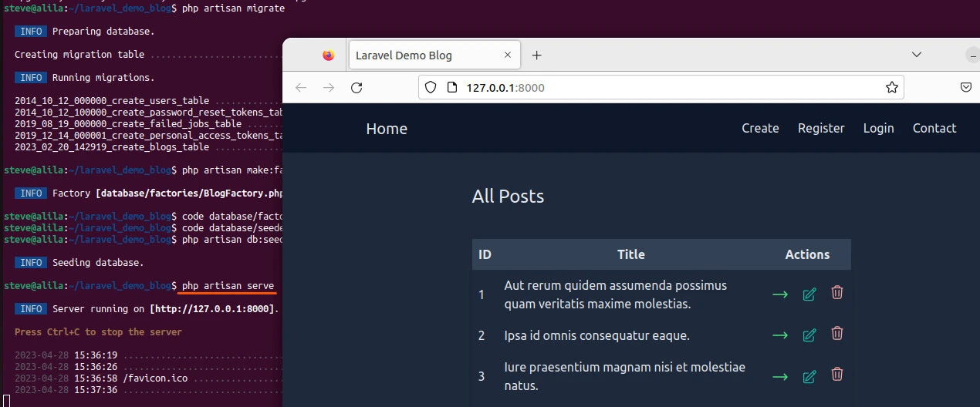Click the Title column header
Viewport: 980px width, 407px height.
click(x=631, y=254)
